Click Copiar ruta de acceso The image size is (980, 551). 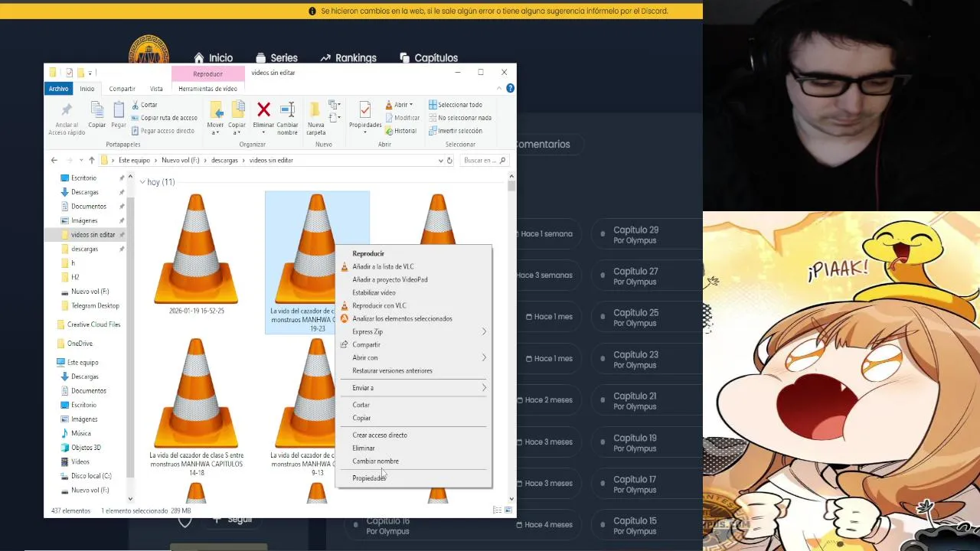pos(164,118)
